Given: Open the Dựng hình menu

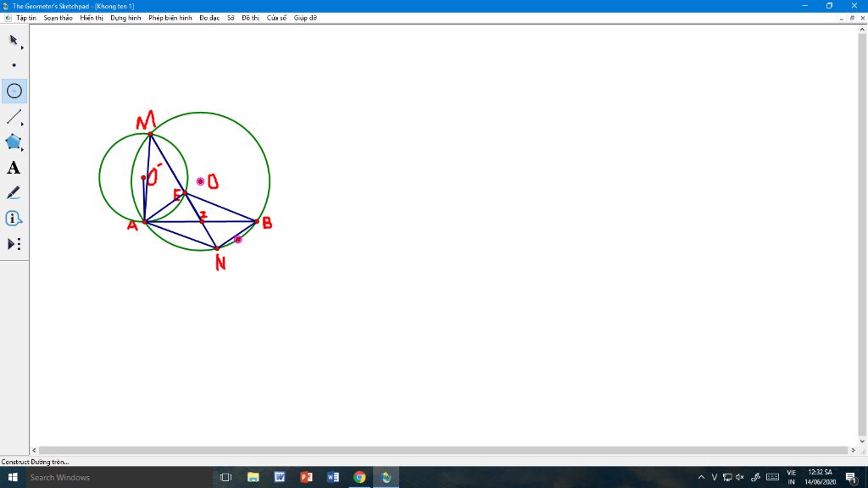Looking at the screenshot, I should pyautogui.click(x=125, y=19).
